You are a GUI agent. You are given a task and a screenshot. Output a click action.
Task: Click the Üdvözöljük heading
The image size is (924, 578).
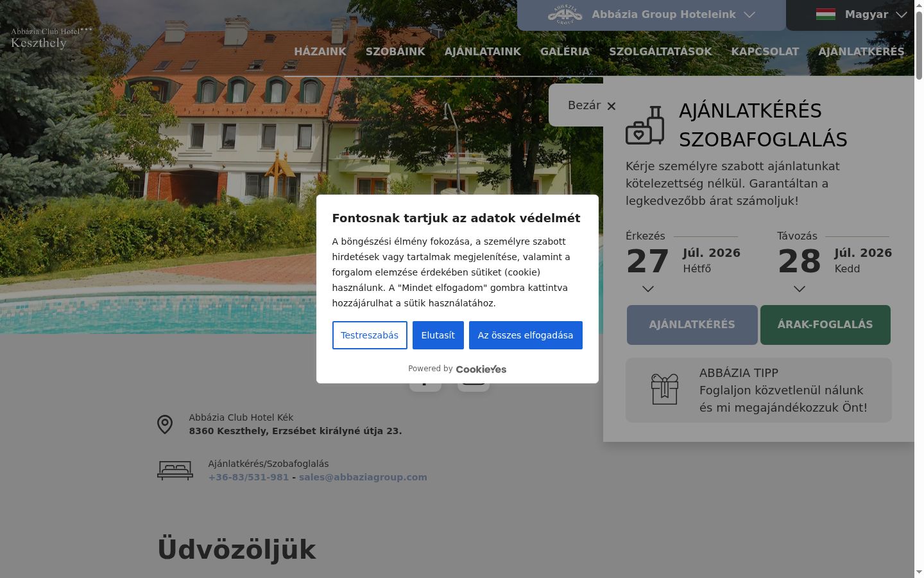[x=237, y=550]
